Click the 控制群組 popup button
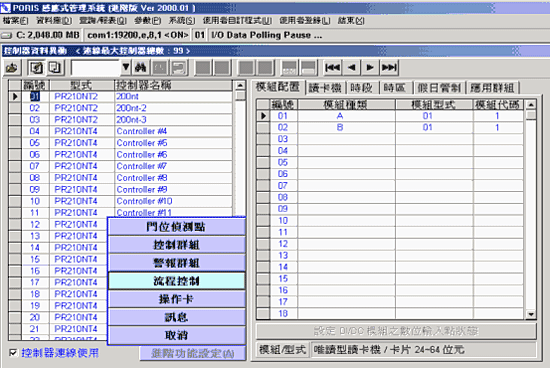The width and height of the screenshot is (550, 368). coord(176,245)
